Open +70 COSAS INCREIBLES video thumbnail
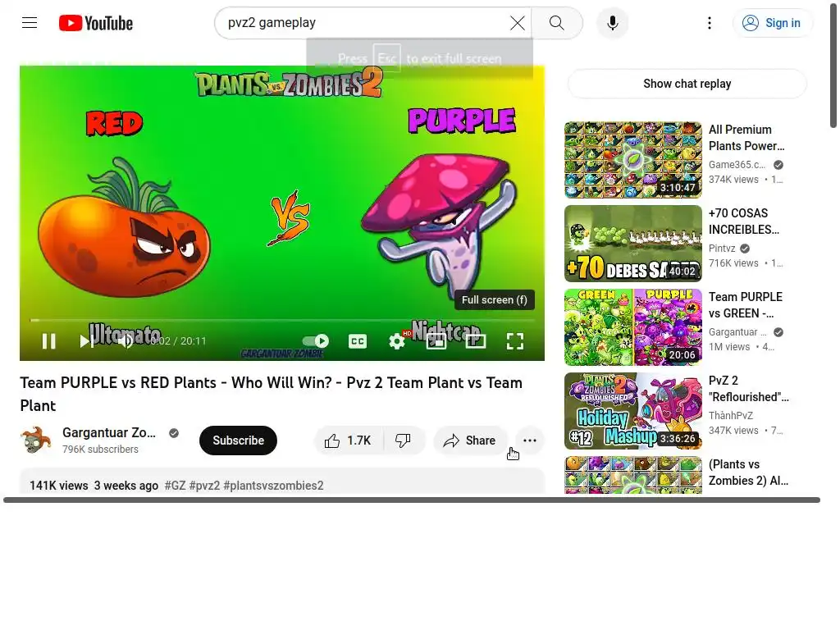This screenshot has height=630, width=840. [632, 243]
